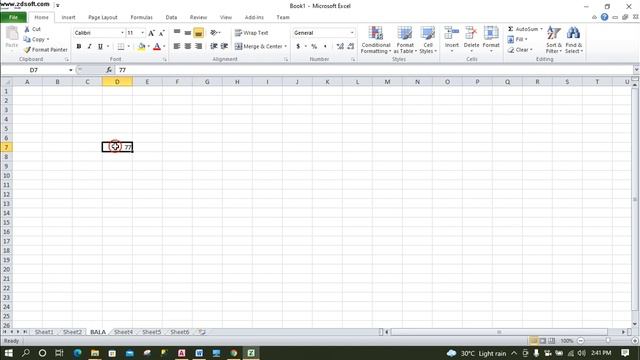Click Delete cells icon
Screen dimensions: 640x360
coord(471,33)
